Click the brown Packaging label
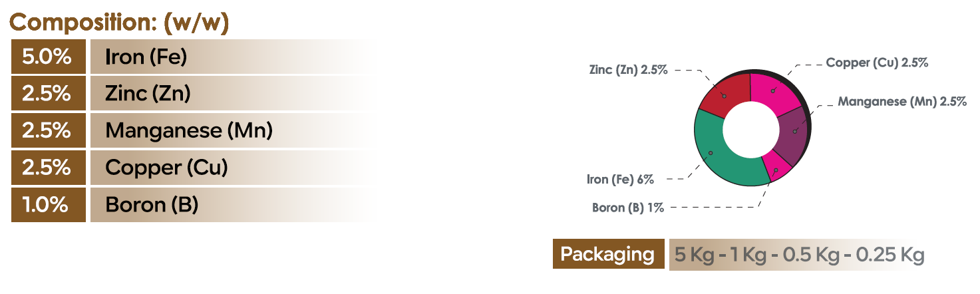 607,254
